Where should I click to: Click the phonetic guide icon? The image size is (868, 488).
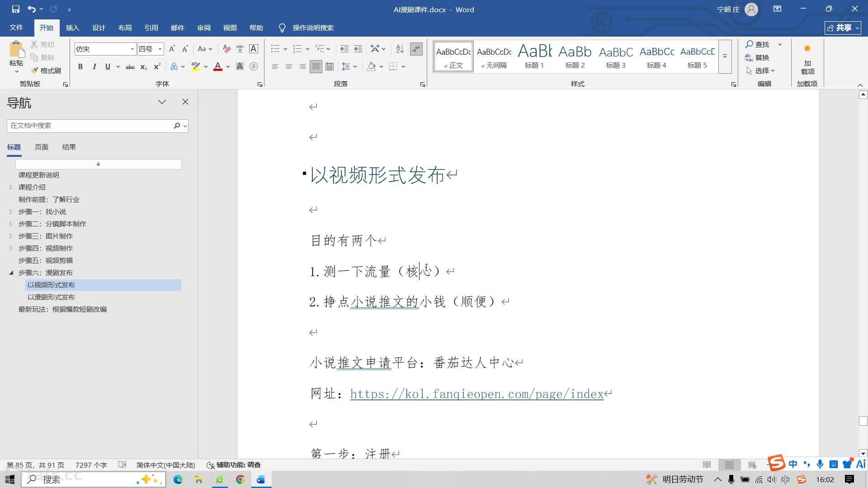pyautogui.click(x=240, y=49)
